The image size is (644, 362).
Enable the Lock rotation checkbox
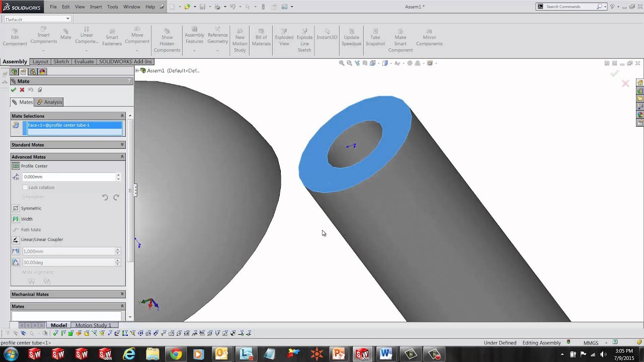tap(25, 188)
